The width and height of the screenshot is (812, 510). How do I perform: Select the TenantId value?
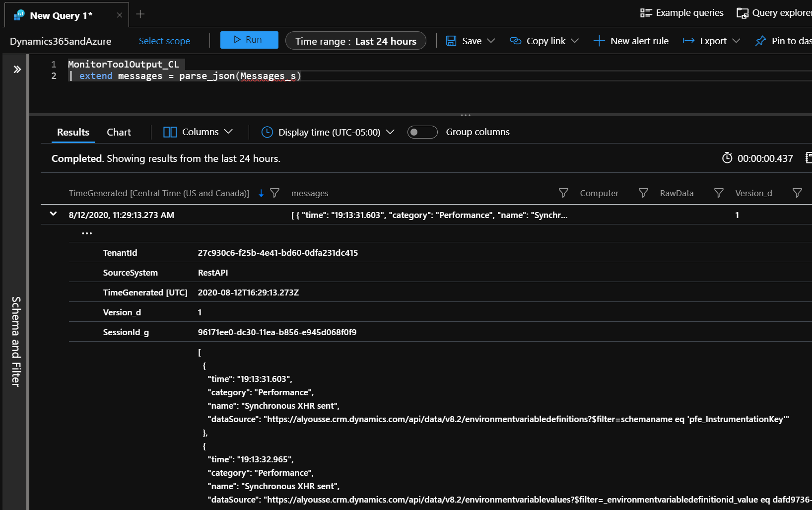[278, 253]
